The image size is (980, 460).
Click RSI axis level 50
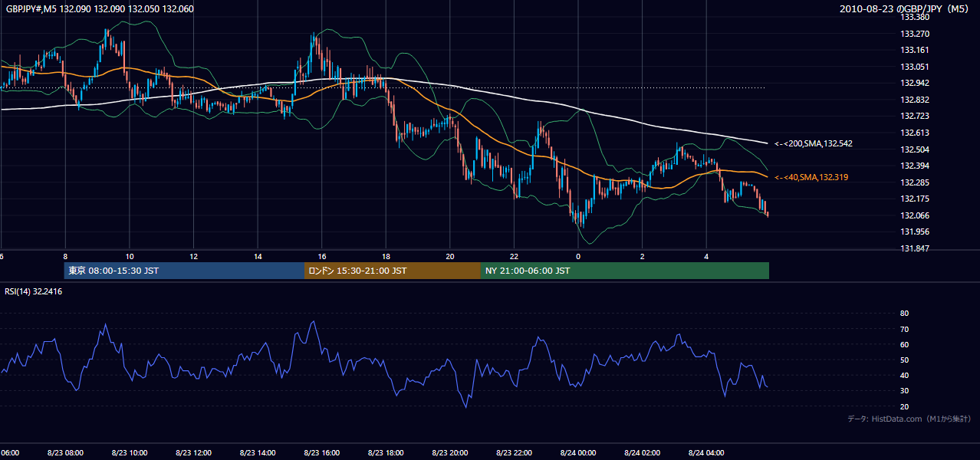[x=904, y=360]
